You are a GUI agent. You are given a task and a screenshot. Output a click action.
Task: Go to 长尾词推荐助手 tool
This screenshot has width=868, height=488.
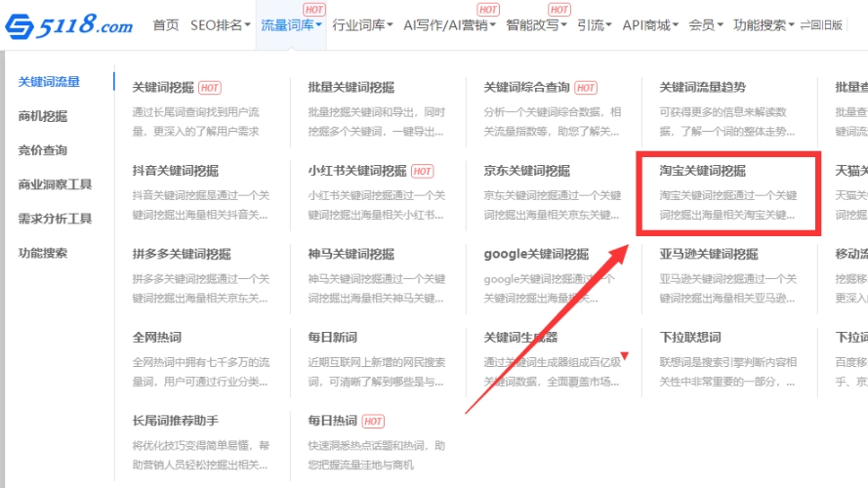(176, 421)
